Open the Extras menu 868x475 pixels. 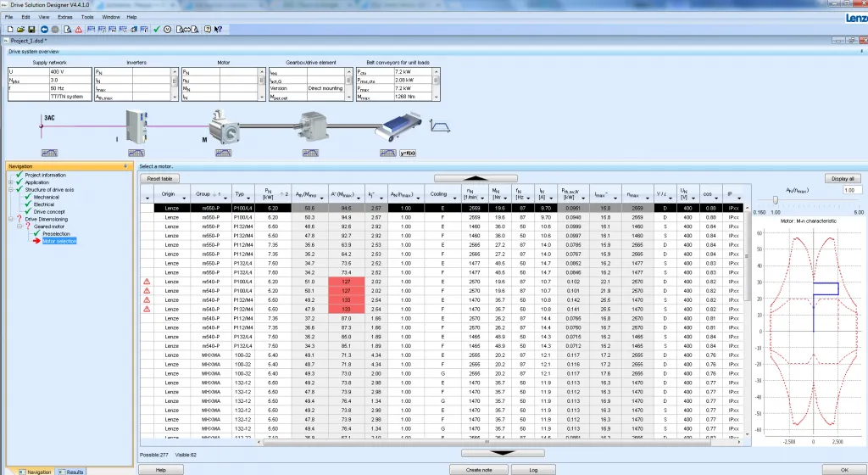coord(67,16)
